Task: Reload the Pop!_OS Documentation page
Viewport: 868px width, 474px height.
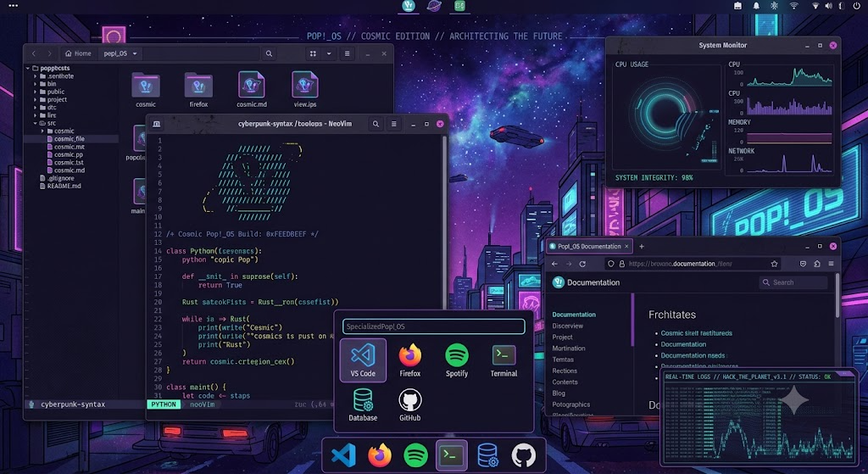Action: (x=582, y=264)
